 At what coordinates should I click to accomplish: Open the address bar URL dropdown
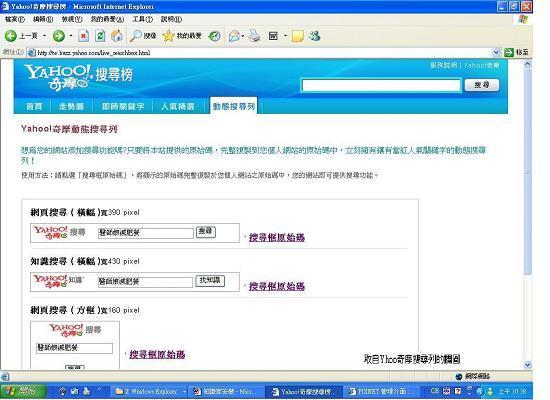[496, 53]
